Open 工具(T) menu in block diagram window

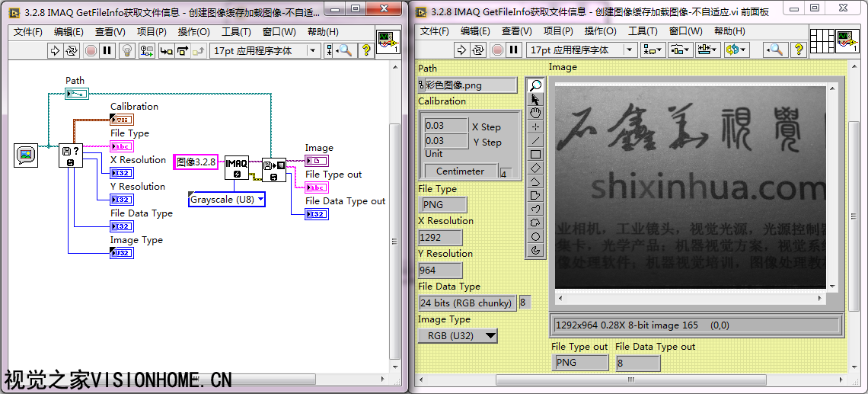[x=236, y=32]
